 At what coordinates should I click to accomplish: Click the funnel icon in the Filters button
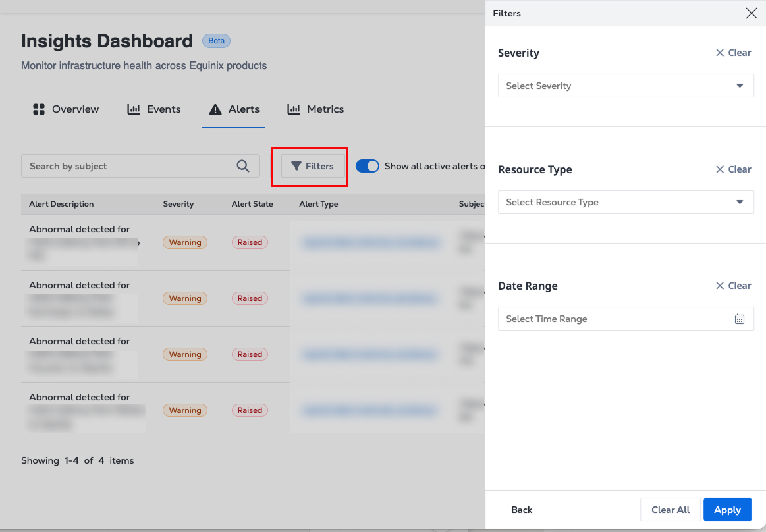[x=296, y=166]
